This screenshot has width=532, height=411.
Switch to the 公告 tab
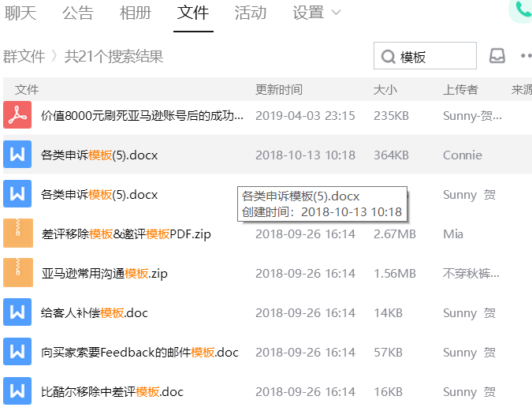coord(78,13)
